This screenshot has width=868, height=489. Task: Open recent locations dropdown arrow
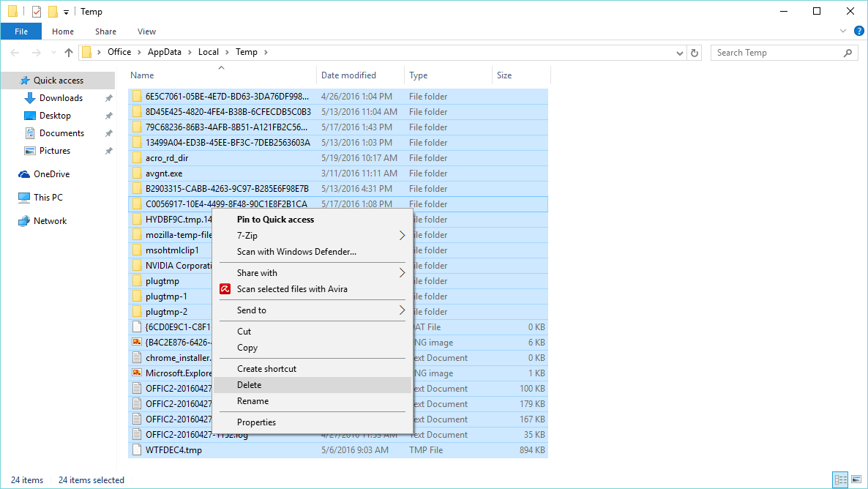(x=53, y=53)
